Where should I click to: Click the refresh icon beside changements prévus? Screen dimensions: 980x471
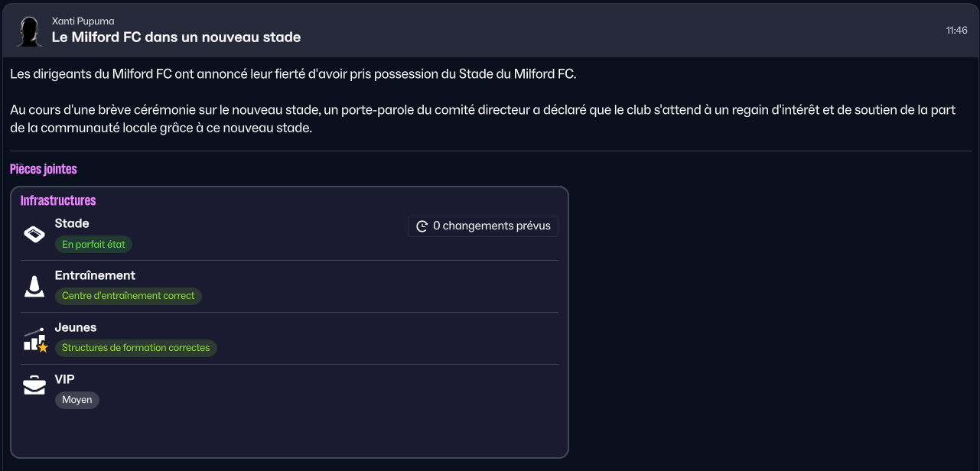click(422, 226)
